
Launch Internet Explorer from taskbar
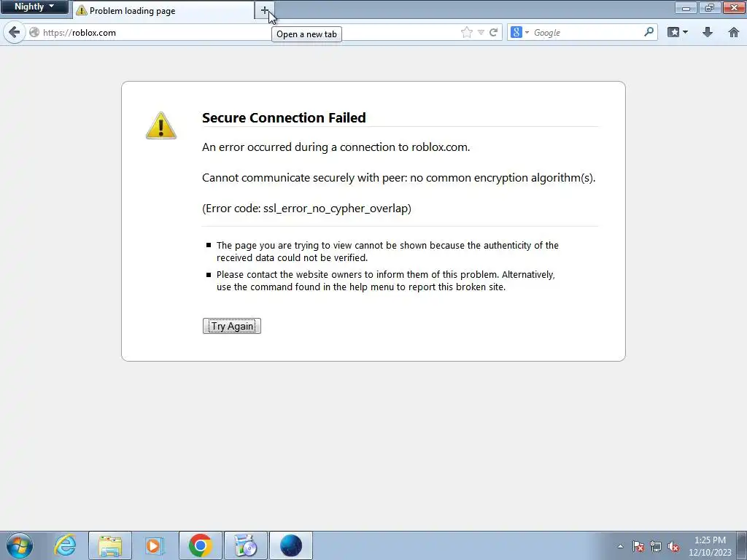point(65,545)
